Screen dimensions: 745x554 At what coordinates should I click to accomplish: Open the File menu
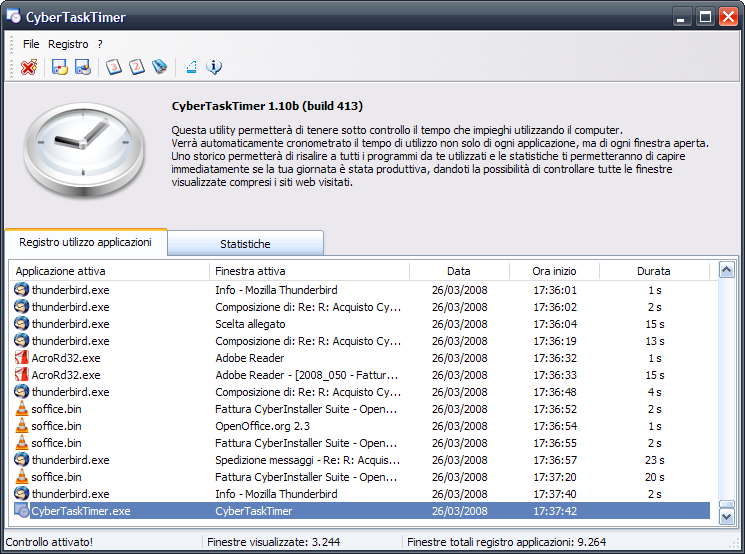click(x=31, y=44)
